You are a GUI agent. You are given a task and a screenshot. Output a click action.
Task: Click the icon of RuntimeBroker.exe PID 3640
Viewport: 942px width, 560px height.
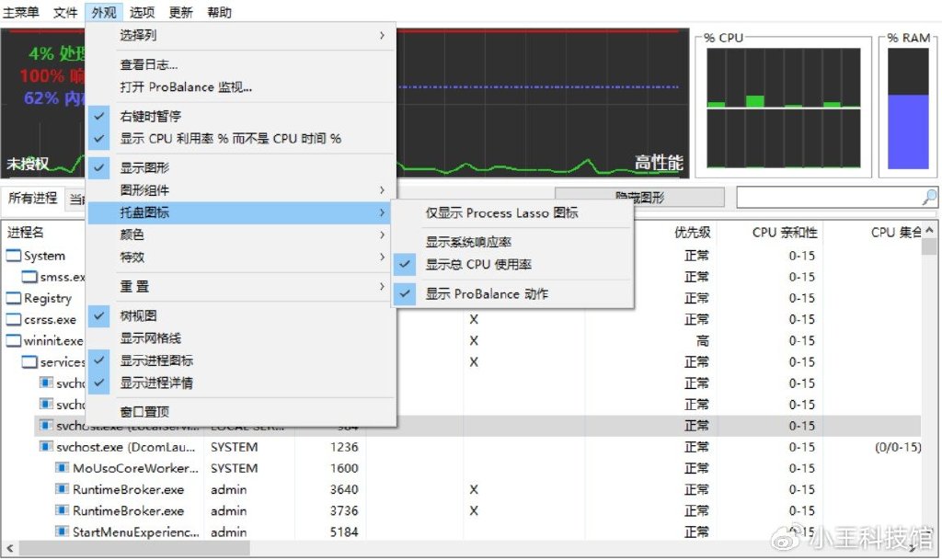(x=62, y=489)
